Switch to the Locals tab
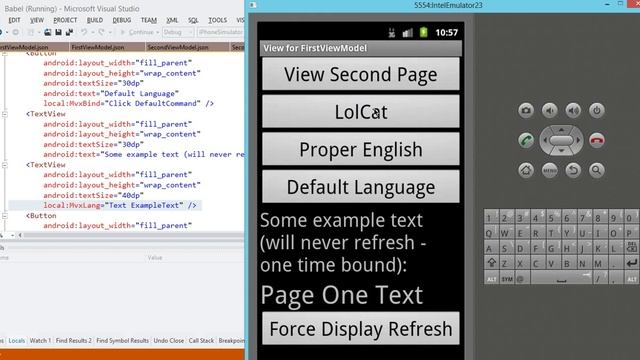 [x=17, y=340]
